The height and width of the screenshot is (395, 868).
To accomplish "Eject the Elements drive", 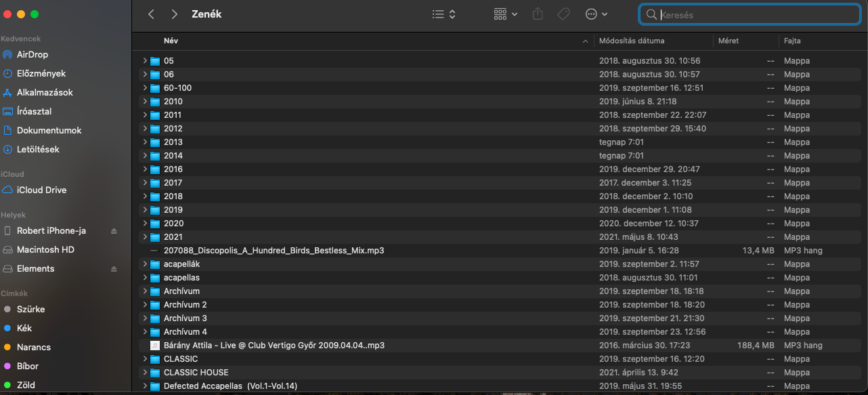I will [114, 269].
